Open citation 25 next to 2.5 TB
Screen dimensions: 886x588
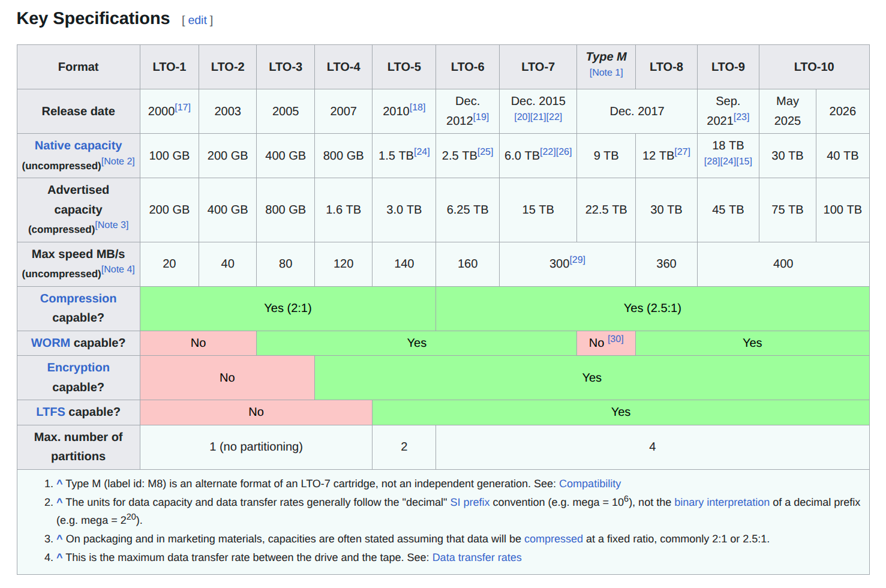pos(485,152)
